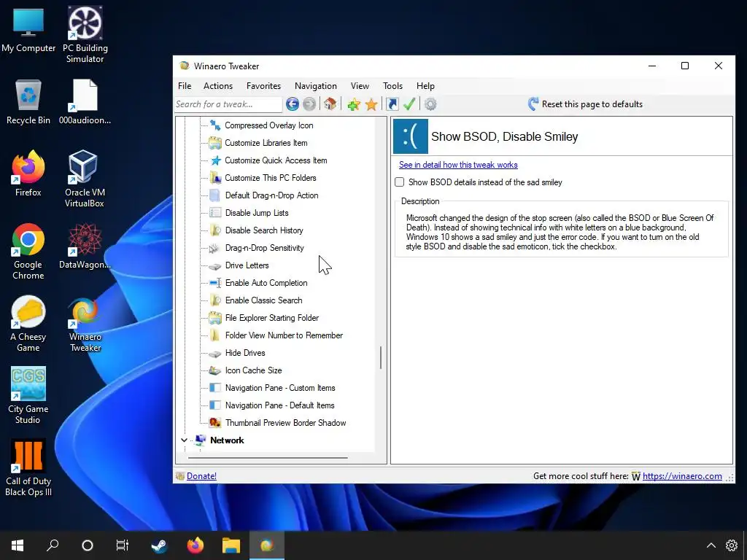This screenshot has height=560, width=747.
Task: Click Winaero Tweaker taskbar button
Action: click(x=267, y=545)
